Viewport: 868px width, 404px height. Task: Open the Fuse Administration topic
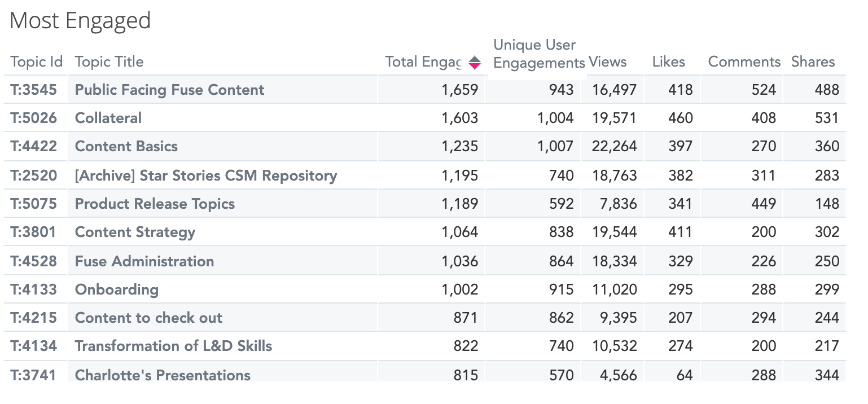coord(144,261)
